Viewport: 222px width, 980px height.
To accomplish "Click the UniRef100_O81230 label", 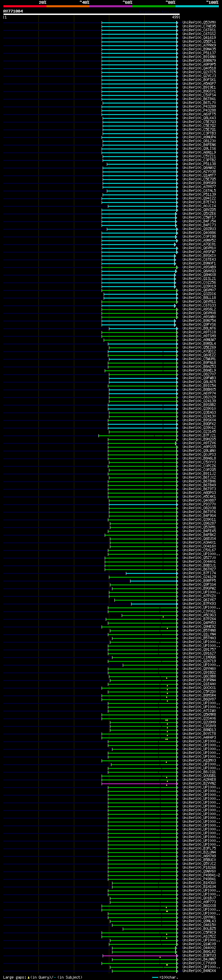I will point(199,141).
